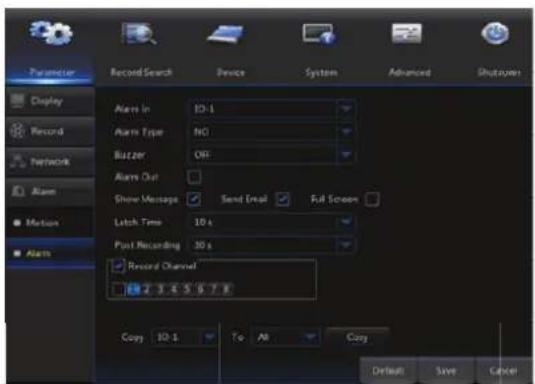Select the Shutdown tab label
The image size is (535, 384).
tap(499, 72)
